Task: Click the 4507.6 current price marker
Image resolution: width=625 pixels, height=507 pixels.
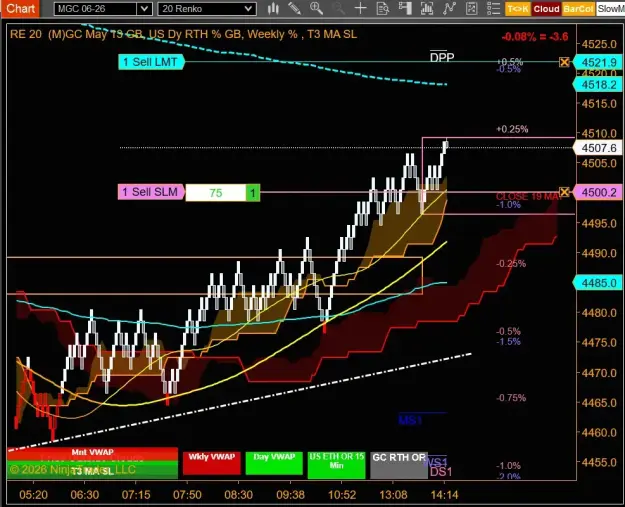Action: click(599, 148)
